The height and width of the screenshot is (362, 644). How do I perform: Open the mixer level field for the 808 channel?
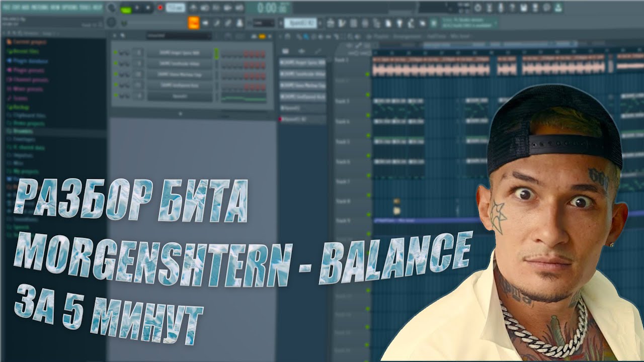click(138, 53)
